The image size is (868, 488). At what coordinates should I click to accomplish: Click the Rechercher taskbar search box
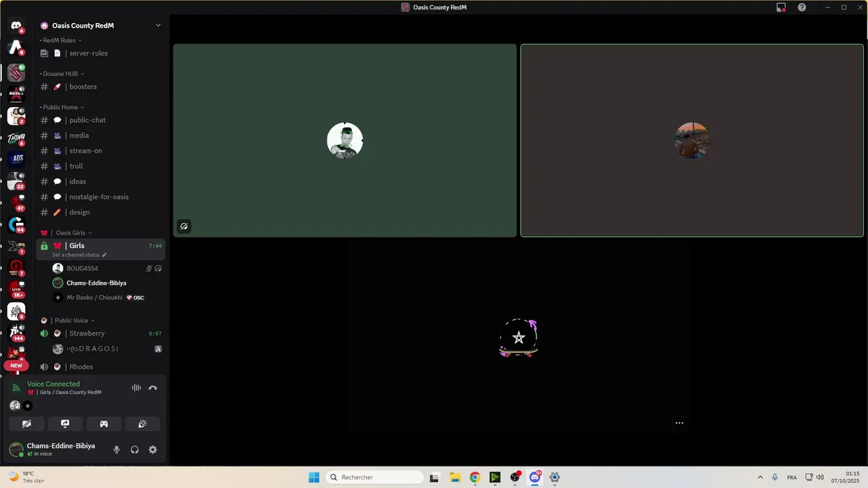(374, 477)
